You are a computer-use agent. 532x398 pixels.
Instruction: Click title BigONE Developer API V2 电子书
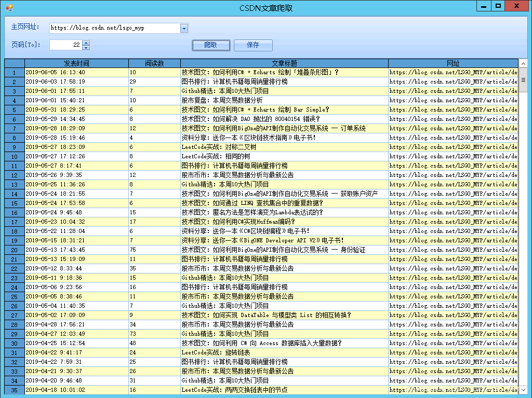click(284, 240)
